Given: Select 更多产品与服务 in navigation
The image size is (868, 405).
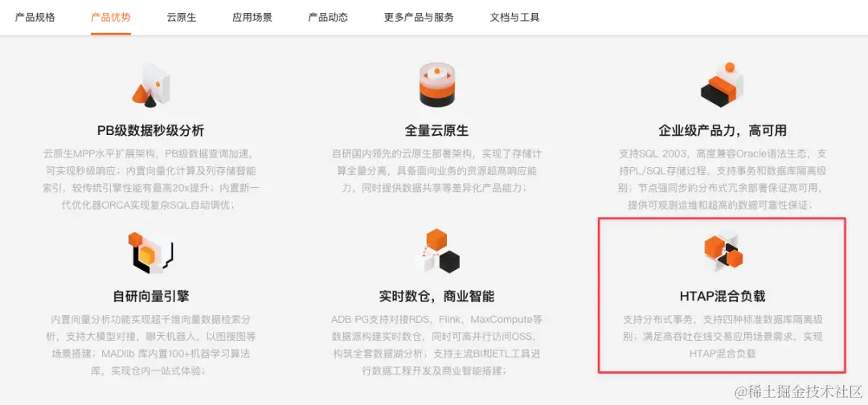Looking at the screenshot, I should (419, 17).
